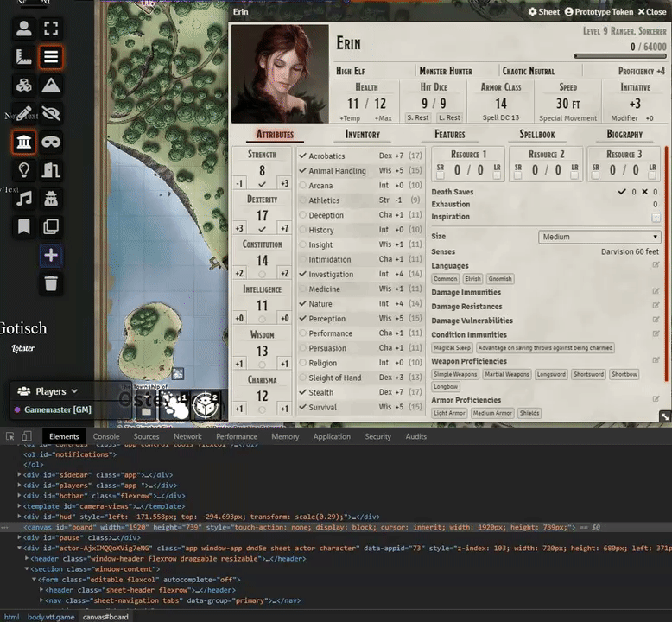Open the Spellbook sheet tab
The height and width of the screenshot is (622, 672).
(537, 134)
